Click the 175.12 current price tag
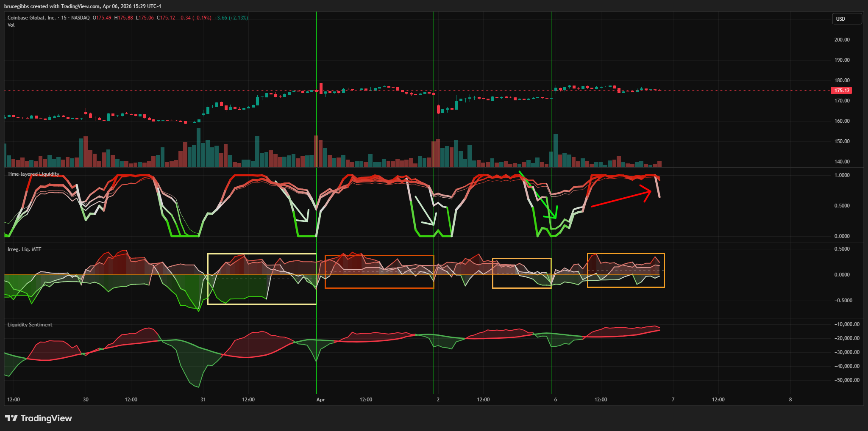Image resolution: width=868 pixels, height=431 pixels. [841, 91]
